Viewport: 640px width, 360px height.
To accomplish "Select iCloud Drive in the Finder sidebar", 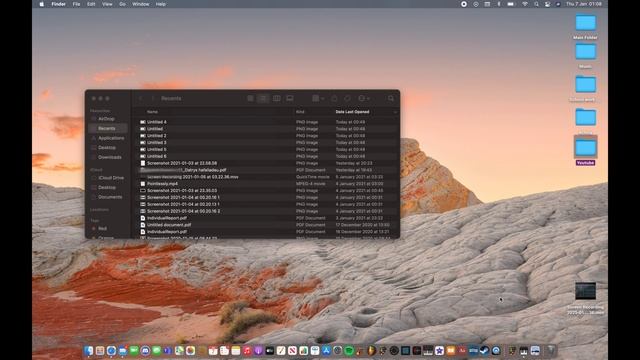I will tap(111, 178).
